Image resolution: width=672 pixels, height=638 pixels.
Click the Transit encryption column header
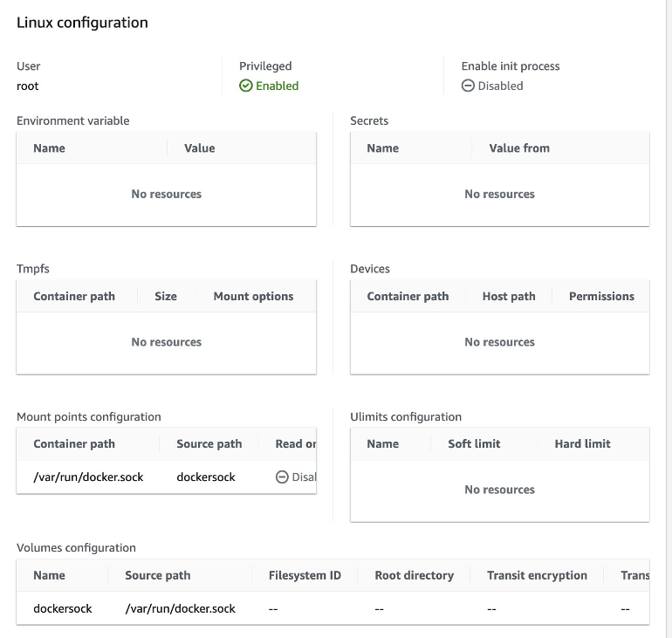[x=537, y=576]
